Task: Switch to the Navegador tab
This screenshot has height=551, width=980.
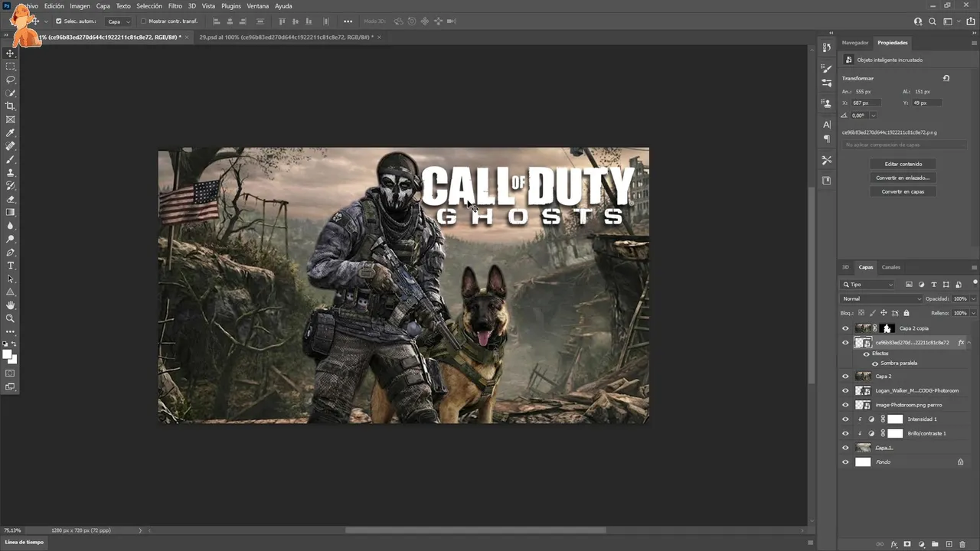Action: click(x=855, y=43)
